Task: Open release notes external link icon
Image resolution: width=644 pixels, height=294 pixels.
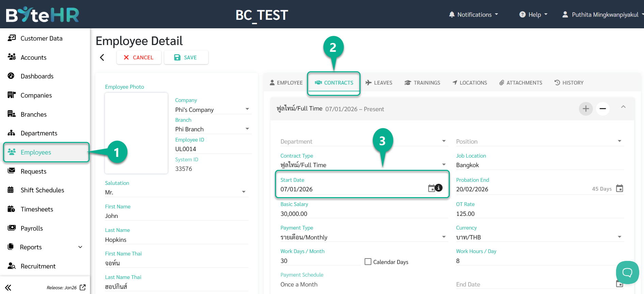Action: click(x=82, y=288)
